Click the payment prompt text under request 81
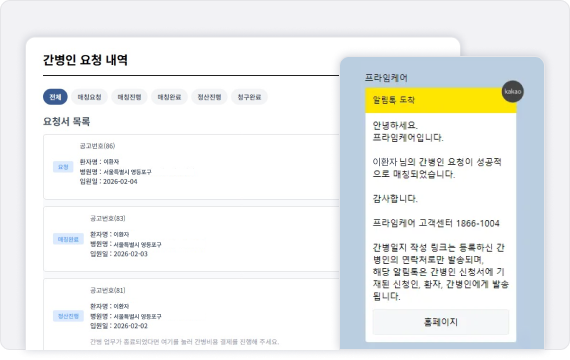The image size is (570, 360). pos(185,342)
